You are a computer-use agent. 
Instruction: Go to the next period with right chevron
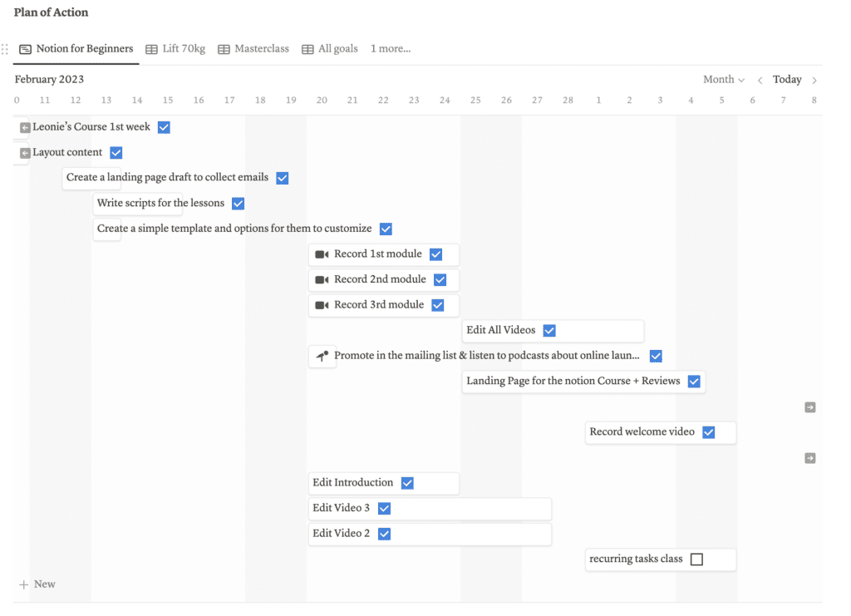pyautogui.click(x=814, y=81)
